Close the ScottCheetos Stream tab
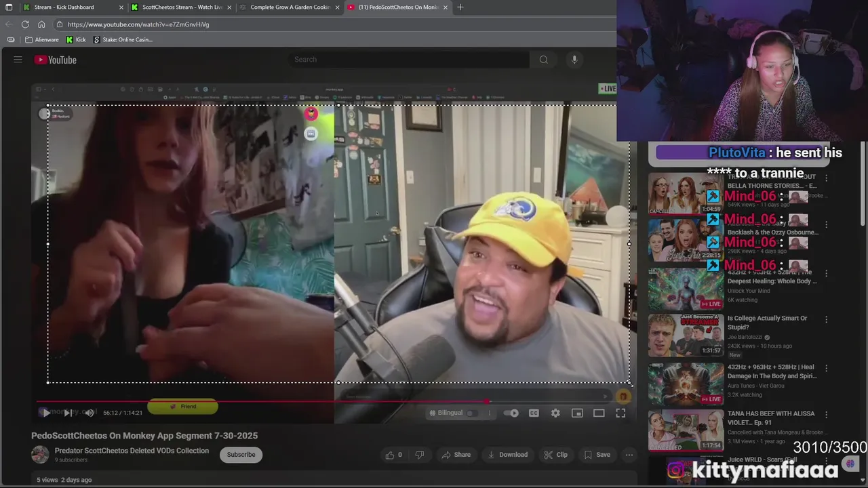This screenshot has height=488, width=868. pos(229,7)
